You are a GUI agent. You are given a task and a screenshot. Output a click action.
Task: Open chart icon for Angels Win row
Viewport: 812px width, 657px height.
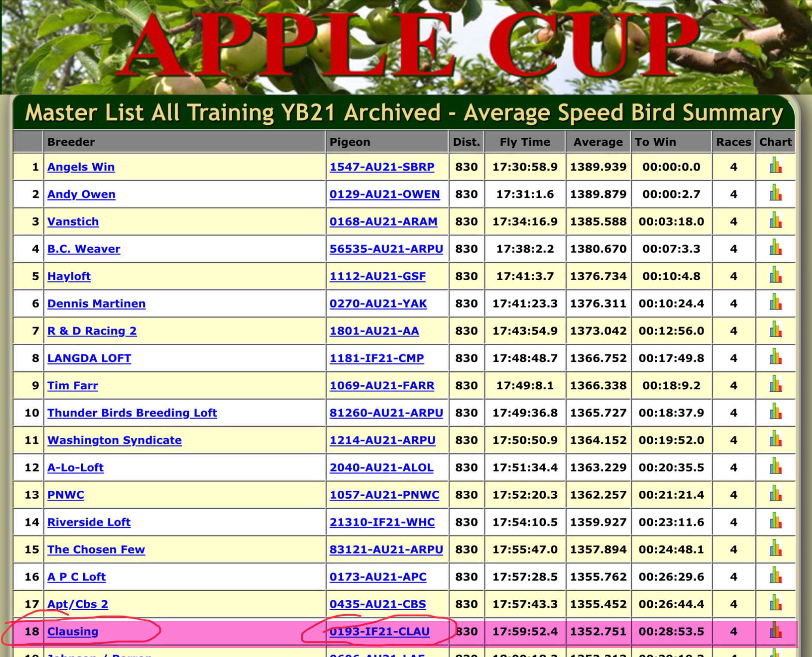coord(775,166)
